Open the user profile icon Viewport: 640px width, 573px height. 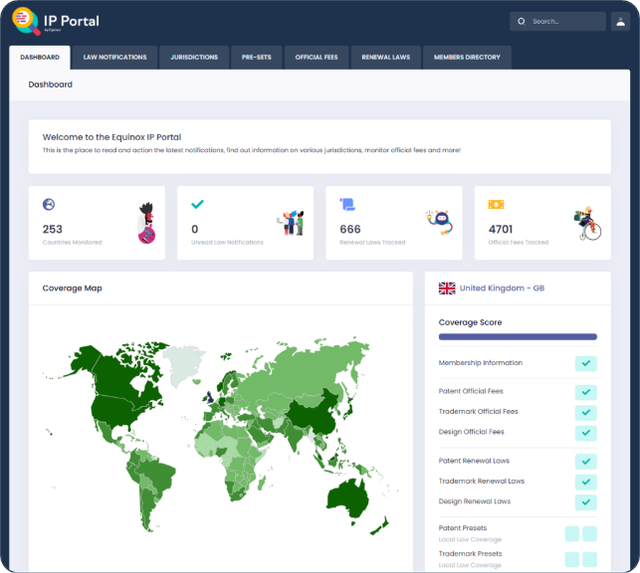(x=622, y=21)
